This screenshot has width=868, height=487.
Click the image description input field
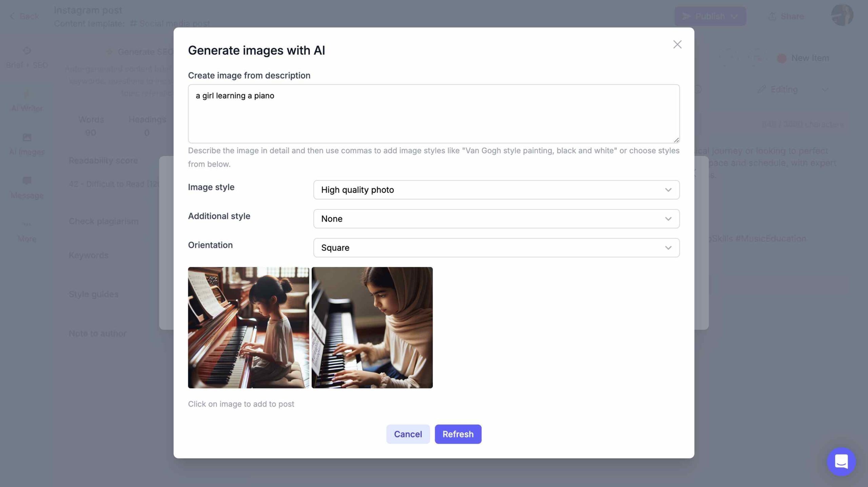433,112
